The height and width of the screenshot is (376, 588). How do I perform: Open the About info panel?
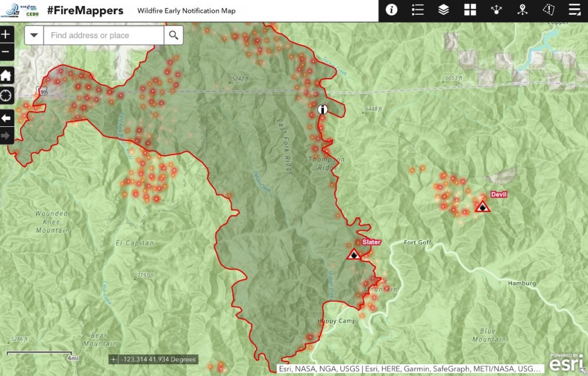point(392,10)
